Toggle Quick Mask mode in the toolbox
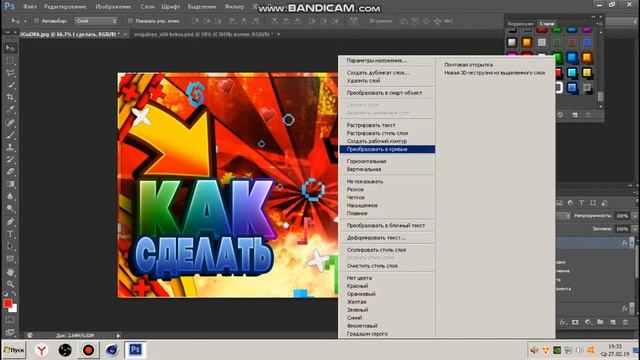Viewport: 640px width, 360px height. [x=10, y=320]
